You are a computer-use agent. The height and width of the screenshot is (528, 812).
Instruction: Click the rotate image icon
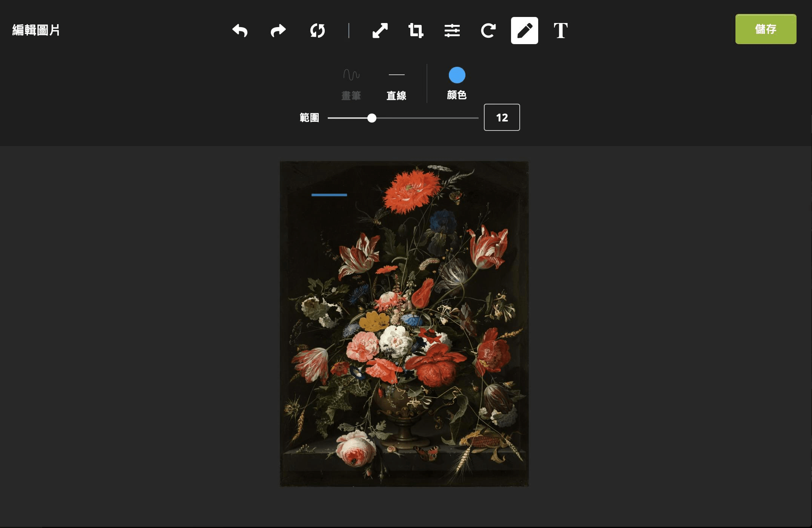pos(488,30)
